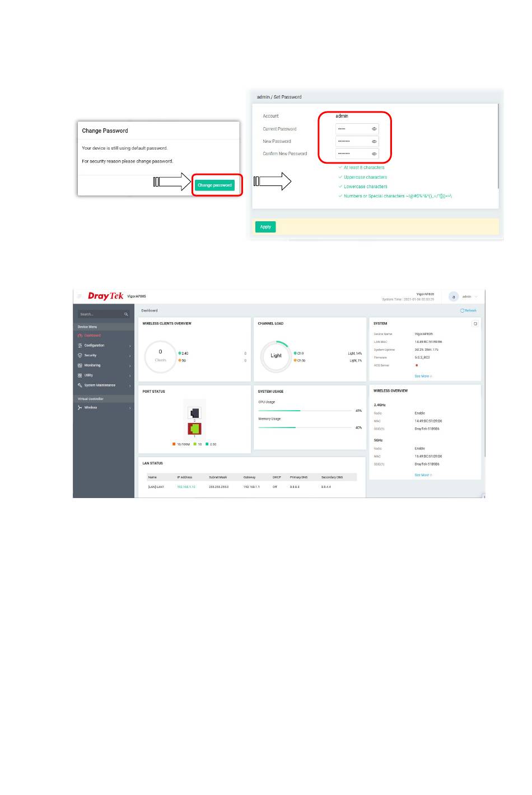Click the LAN IP address 192.168.1.10 link
This screenshot has width=532, height=795.
click(186, 487)
